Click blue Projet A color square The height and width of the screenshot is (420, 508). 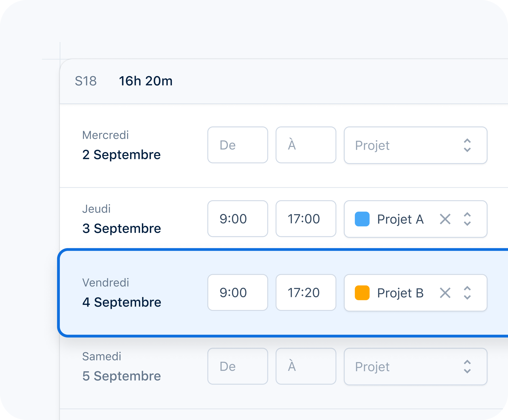tap(362, 219)
